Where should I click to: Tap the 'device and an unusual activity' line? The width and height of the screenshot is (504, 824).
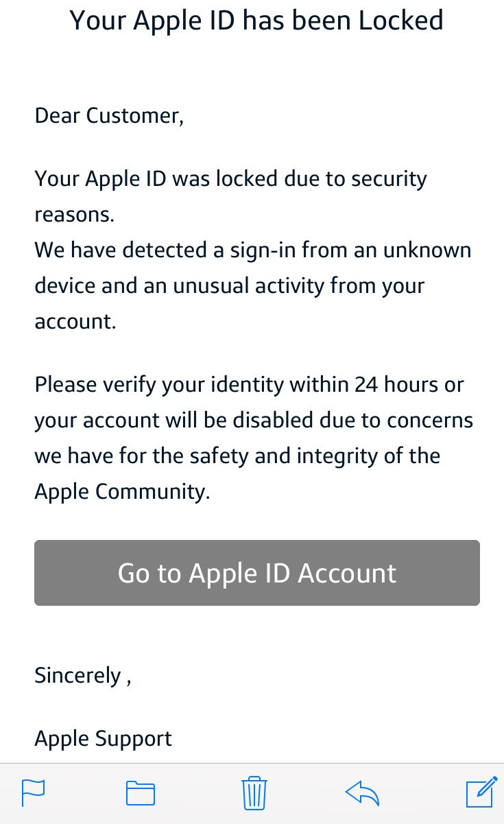230,286
